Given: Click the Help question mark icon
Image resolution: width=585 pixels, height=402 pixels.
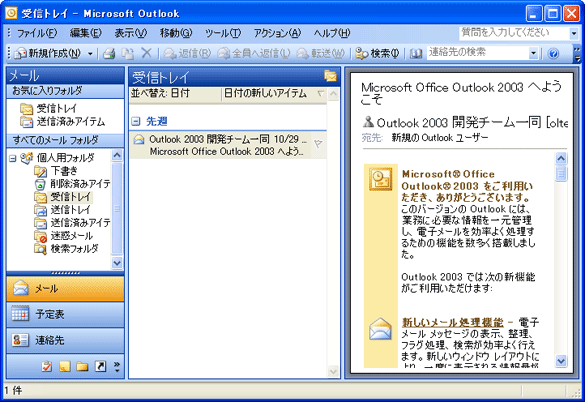Looking at the screenshot, I should [553, 54].
